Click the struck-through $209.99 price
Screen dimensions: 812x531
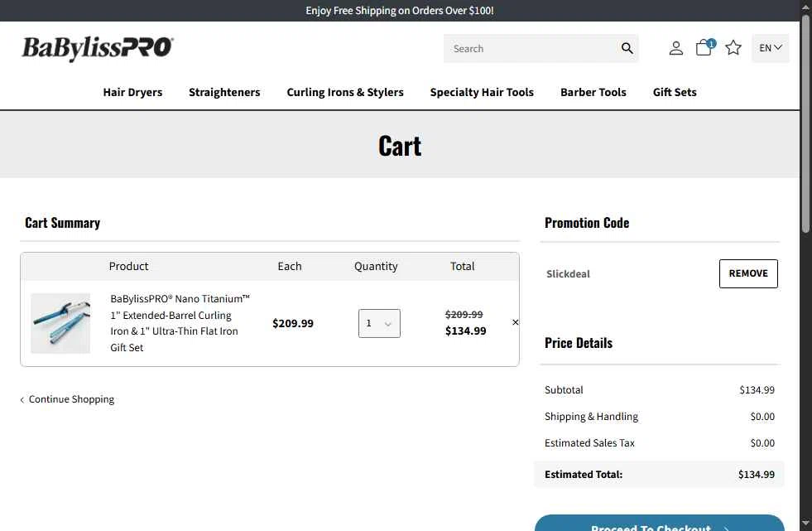[464, 315]
